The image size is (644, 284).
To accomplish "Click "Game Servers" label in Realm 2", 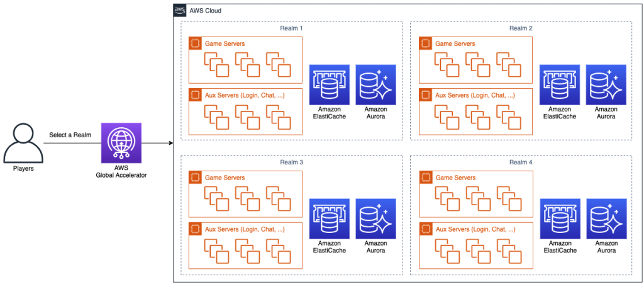I will (x=455, y=43).
